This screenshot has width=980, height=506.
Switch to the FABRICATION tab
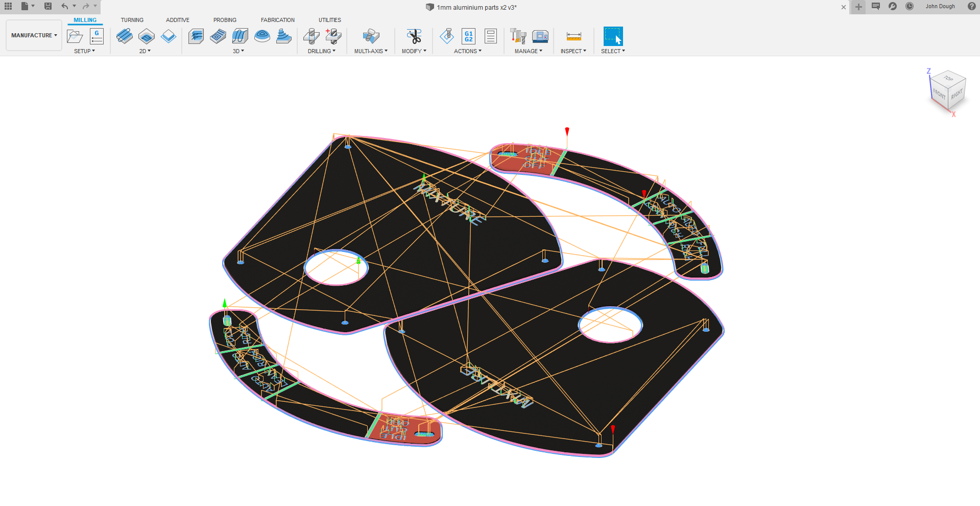277,20
